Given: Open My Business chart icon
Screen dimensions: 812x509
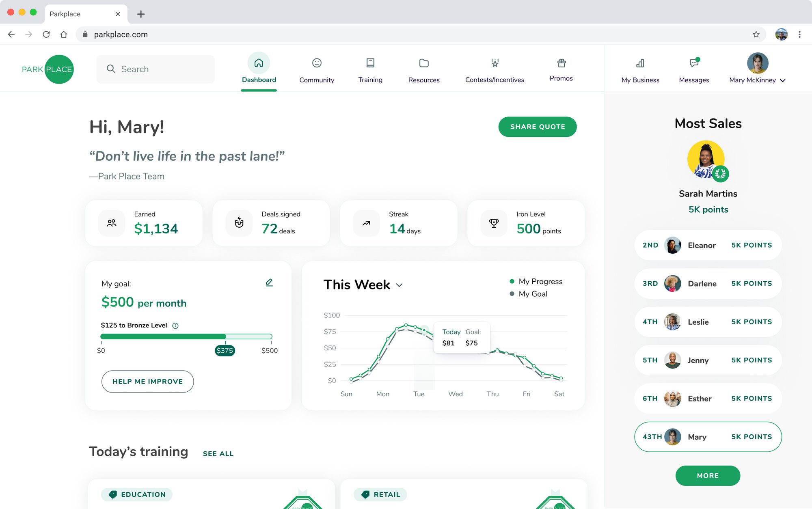Looking at the screenshot, I should point(640,63).
